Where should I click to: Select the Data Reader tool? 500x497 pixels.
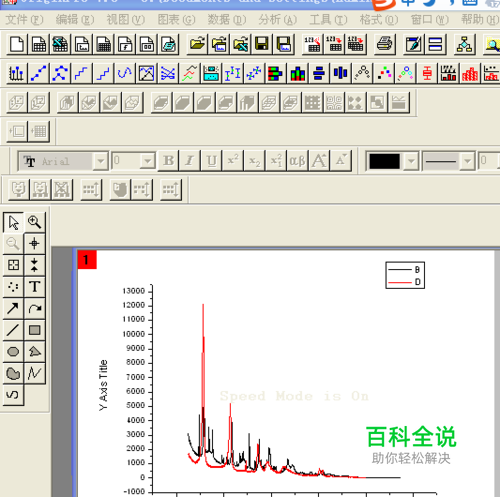coord(13,265)
